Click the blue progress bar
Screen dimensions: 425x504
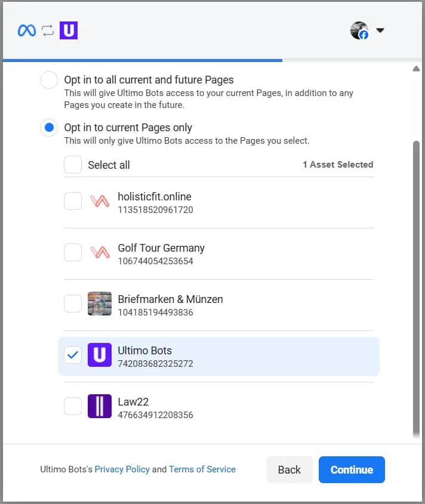tap(143, 60)
